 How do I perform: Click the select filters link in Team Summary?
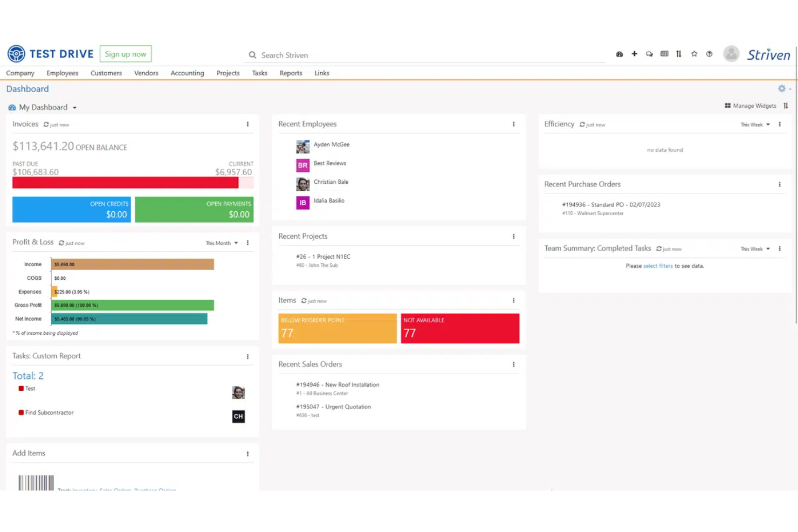tap(657, 266)
